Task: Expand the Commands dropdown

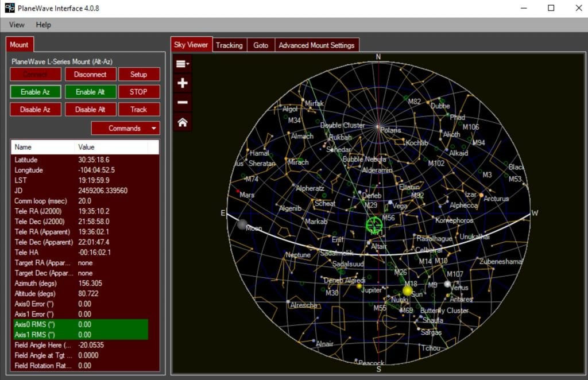Action: [125, 129]
